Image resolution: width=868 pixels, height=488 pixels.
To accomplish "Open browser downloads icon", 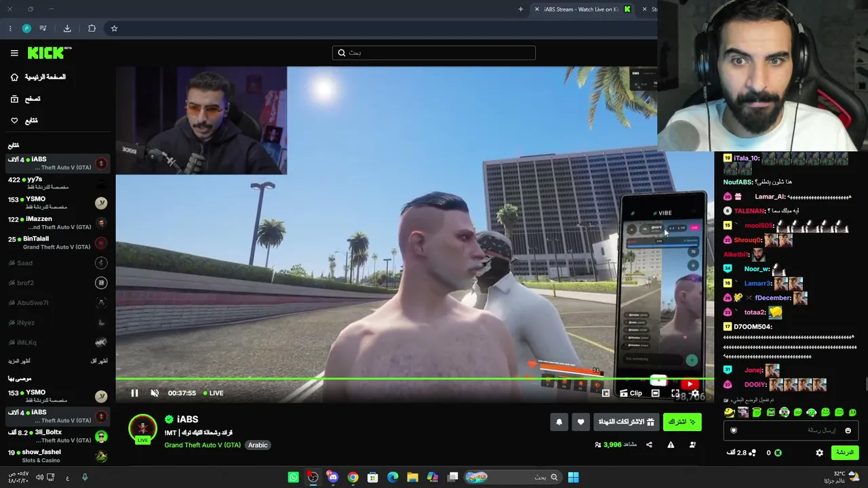I will click(67, 28).
